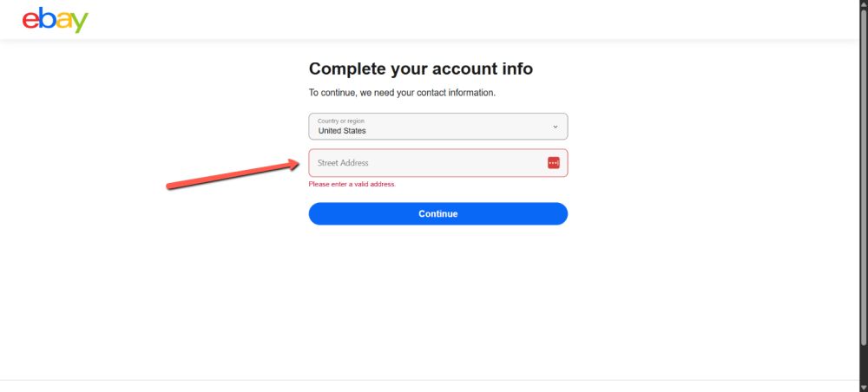Click the contact information instruction text
The image size is (868, 392).
[x=402, y=93]
